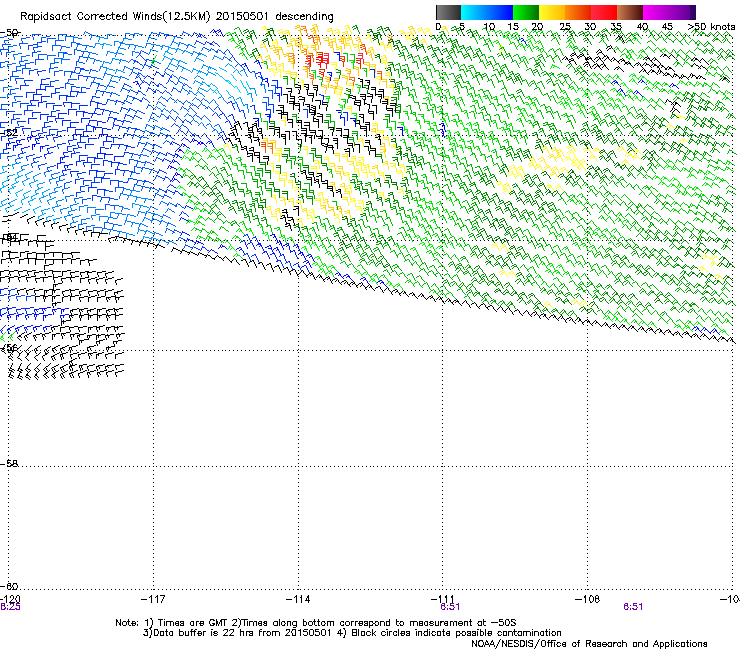Click the orange 25-30 knots legend segment
Screen dimensions: 740x650
click(x=578, y=12)
